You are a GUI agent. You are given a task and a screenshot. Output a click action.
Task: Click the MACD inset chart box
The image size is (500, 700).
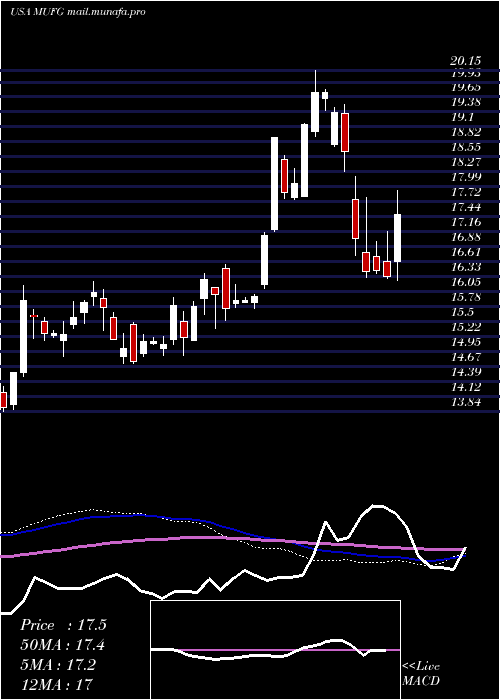pyautogui.click(x=275, y=650)
